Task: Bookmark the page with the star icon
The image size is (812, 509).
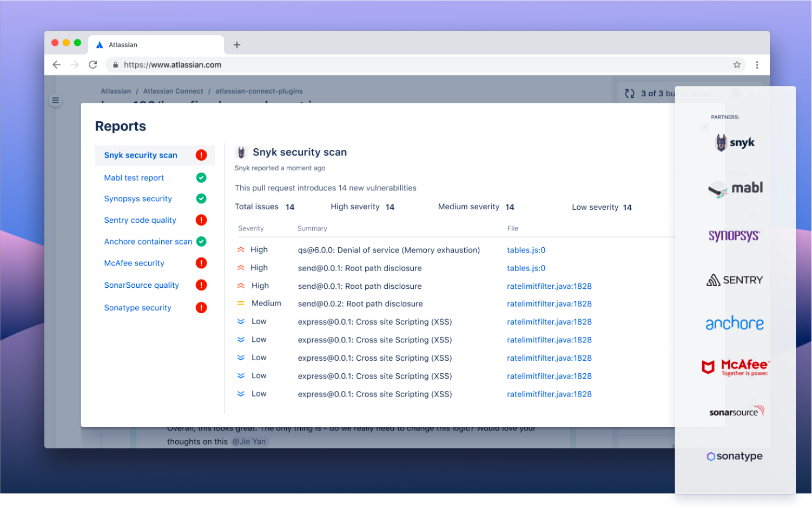Action: click(x=737, y=65)
